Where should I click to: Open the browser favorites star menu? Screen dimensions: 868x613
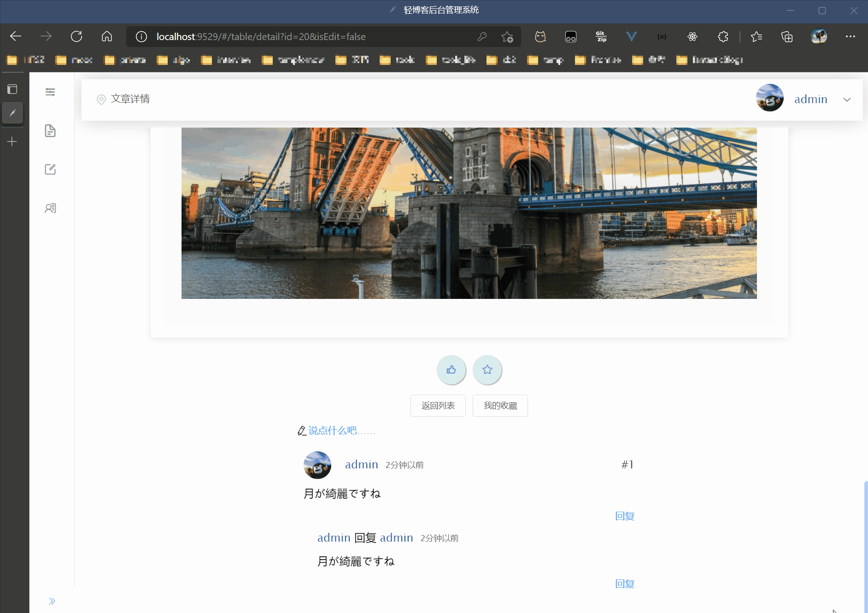757,36
